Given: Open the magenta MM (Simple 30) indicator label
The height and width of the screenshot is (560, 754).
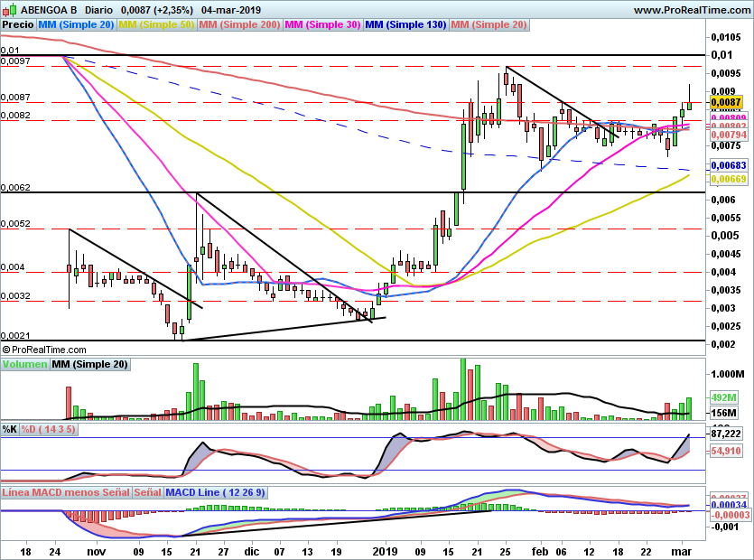Looking at the screenshot, I should (322, 24).
